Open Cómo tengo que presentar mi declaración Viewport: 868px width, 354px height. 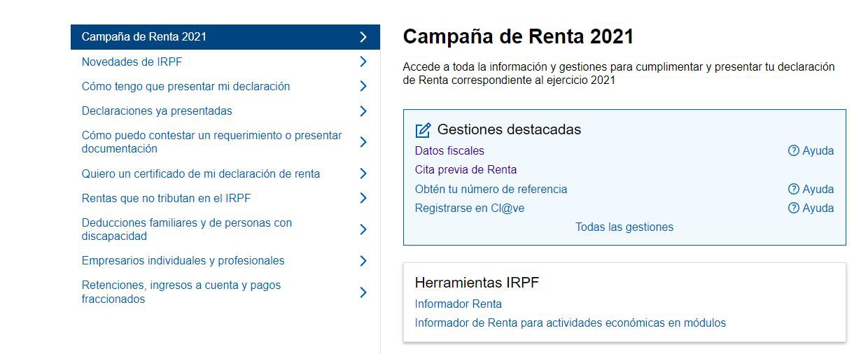[185, 87]
